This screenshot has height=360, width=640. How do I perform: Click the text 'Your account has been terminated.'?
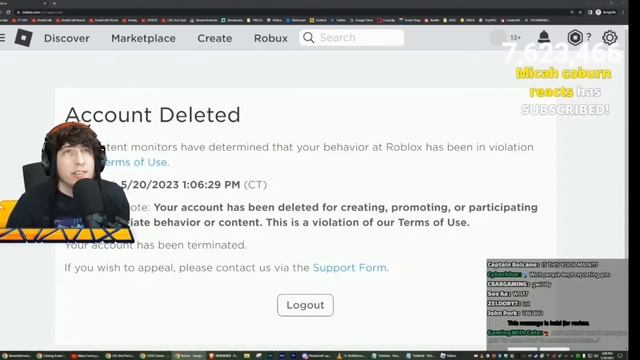pyautogui.click(x=156, y=245)
